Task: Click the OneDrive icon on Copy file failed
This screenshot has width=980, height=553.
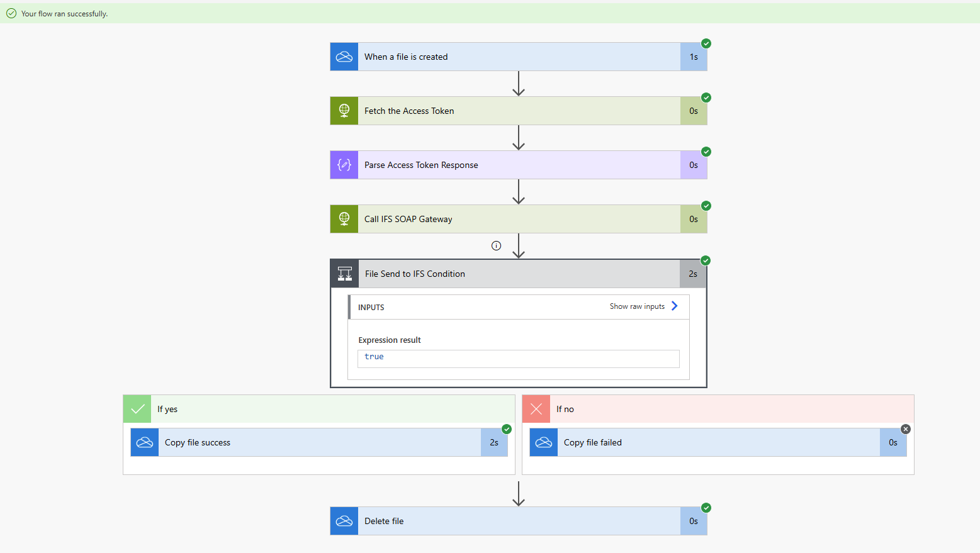Action: coord(544,442)
